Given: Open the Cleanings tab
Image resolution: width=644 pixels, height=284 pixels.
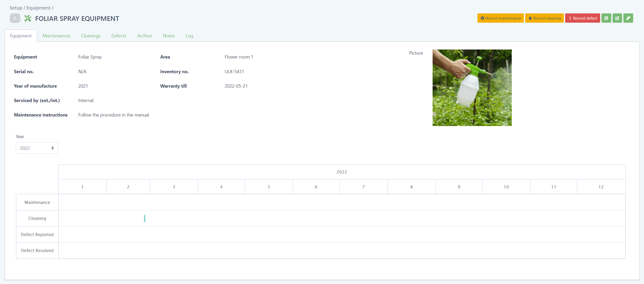Looking at the screenshot, I should 91,36.
